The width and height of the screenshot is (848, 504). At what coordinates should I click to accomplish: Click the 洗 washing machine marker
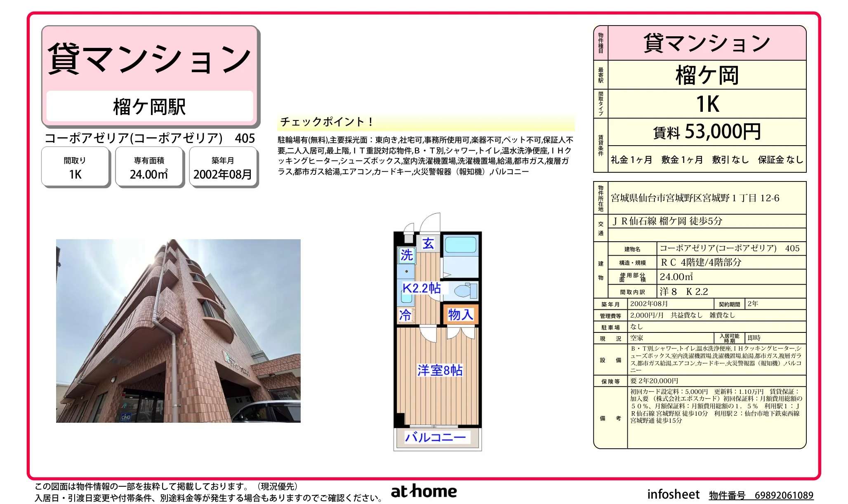(407, 255)
